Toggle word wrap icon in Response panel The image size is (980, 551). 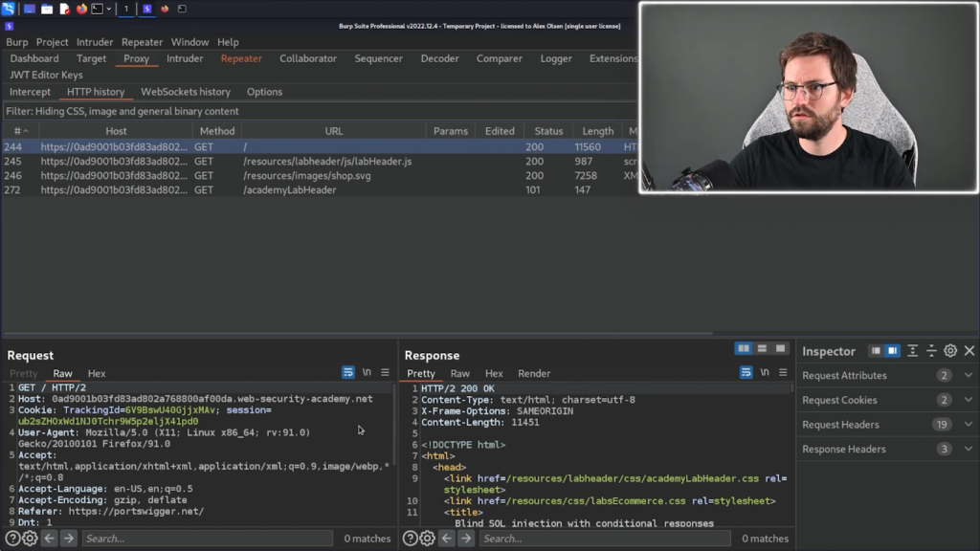746,373
